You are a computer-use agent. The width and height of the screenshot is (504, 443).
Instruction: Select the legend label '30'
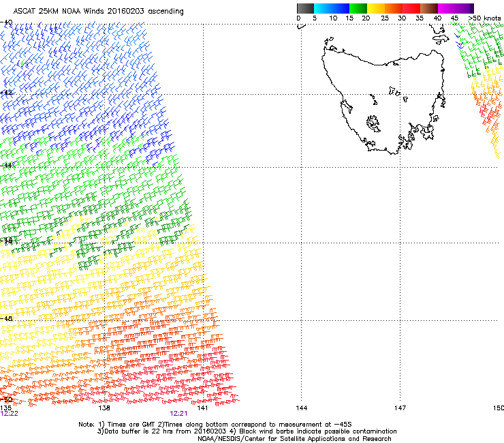pyautogui.click(x=402, y=18)
